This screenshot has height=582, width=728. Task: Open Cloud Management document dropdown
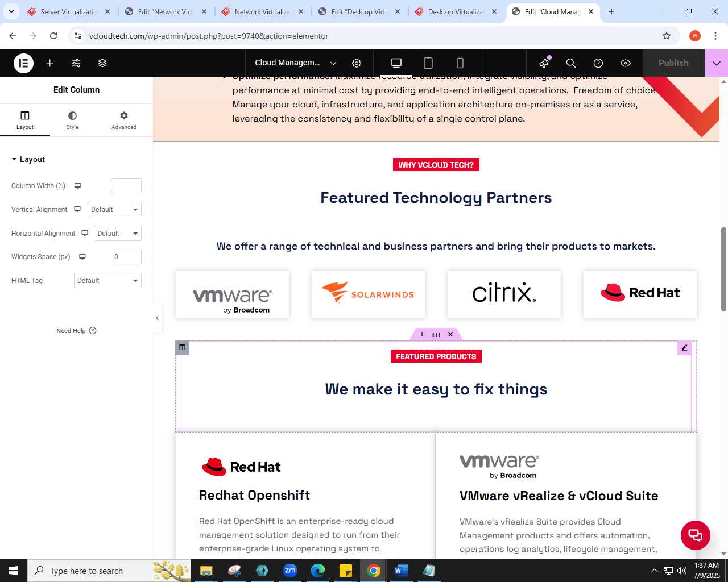point(296,63)
